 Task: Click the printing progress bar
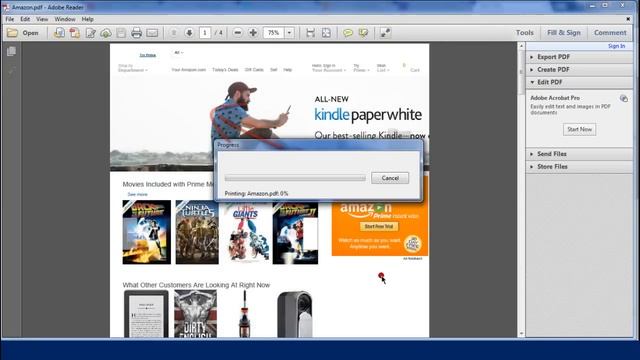[x=295, y=178]
